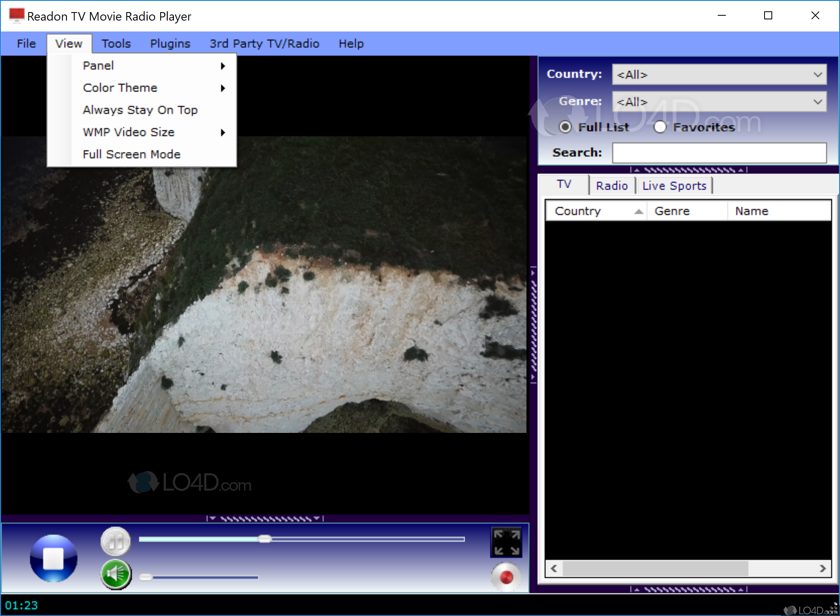840x616 pixels.
Task: Click scroll left arrow in channel list
Action: [x=554, y=568]
